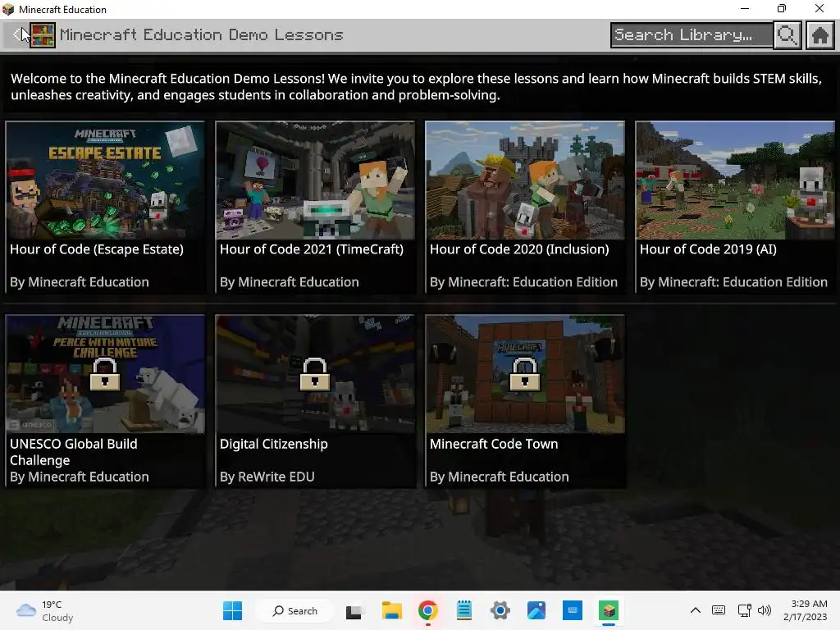Select the 'Hour of Code (Escape Estate)' title
Screen dimensions: 840x630
pos(97,249)
